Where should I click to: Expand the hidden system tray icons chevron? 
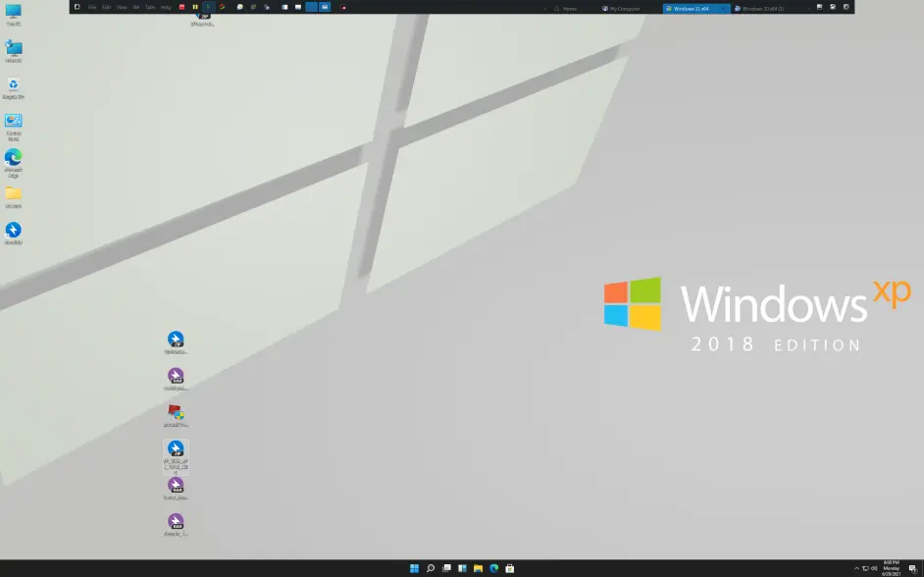coord(856,568)
